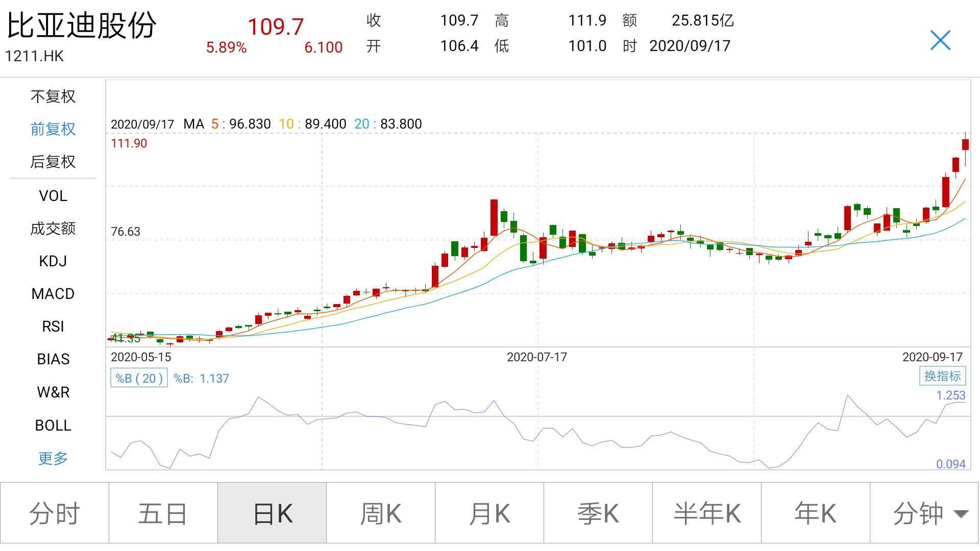
Task: Enable 不复权 (no adjustment) mode
Action: coord(53,96)
